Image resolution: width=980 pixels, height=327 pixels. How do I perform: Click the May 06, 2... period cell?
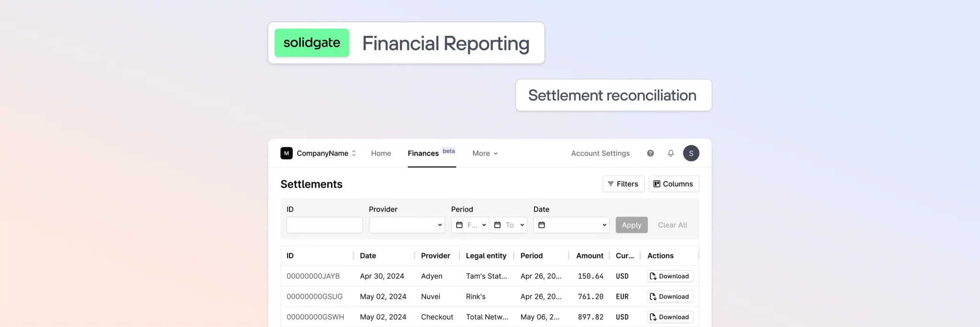(540, 317)
